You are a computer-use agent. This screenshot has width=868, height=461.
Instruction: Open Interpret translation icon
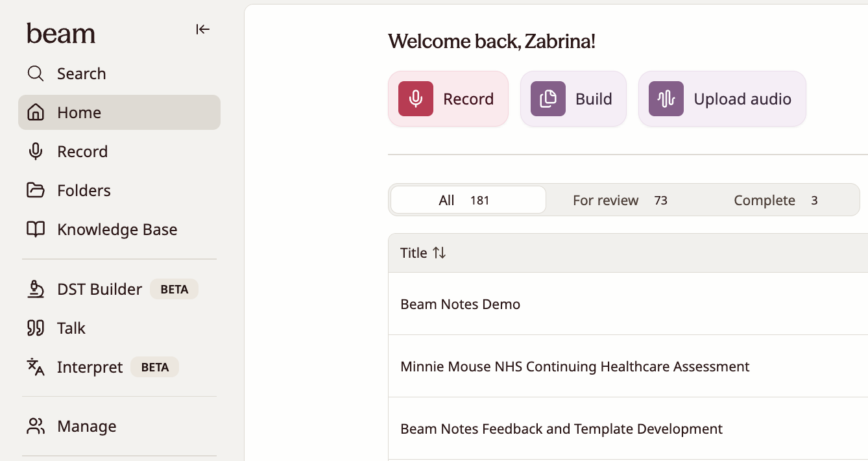pyautogui.click(x=36, y=367)
